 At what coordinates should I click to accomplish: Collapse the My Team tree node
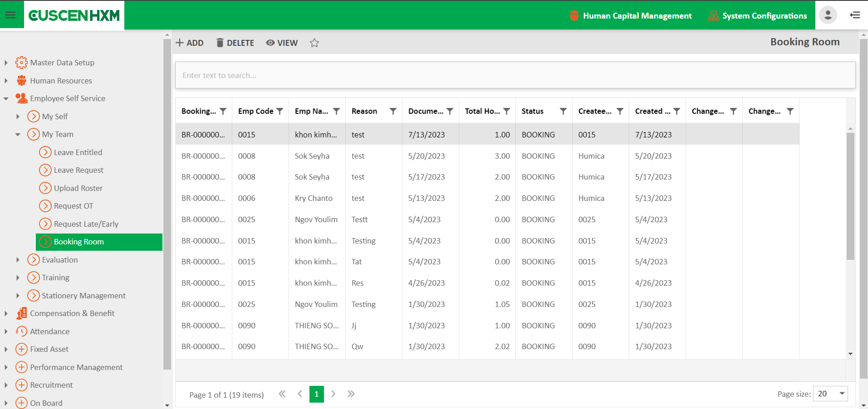pyautogui.click(x=18, y=135)
